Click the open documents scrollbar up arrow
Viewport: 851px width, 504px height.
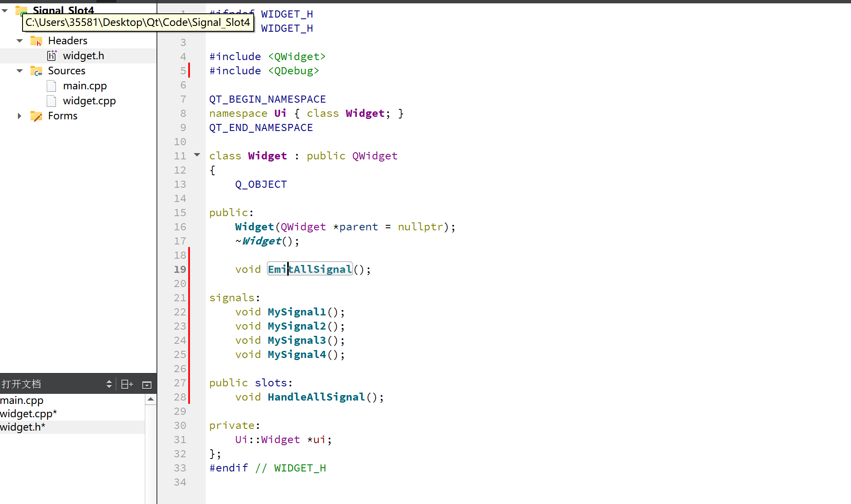tap(151, 399)
